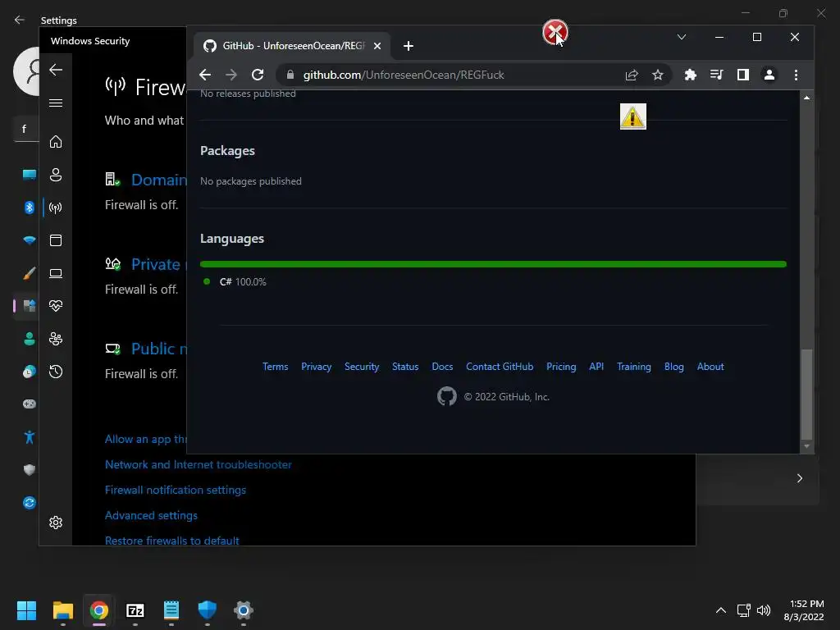
Task: Show hidden system tray icons
Action: [x=721, y=610]
